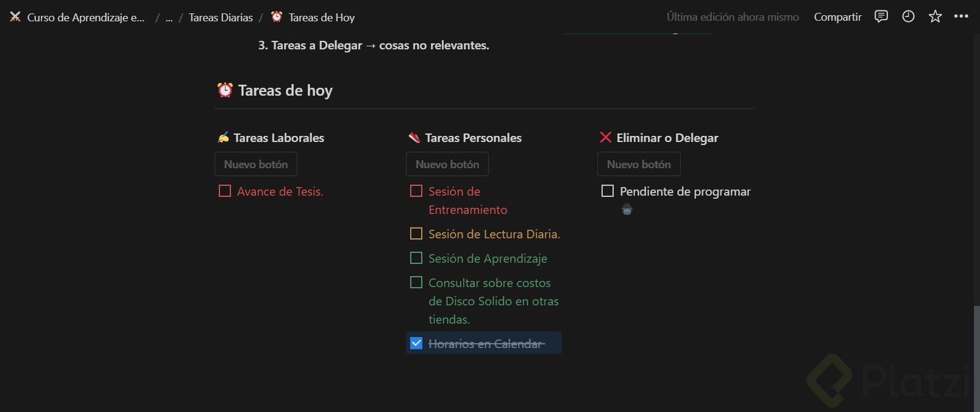The image size is (980, 412).
Task: Click the crossed swords page icon
Action: (15, 17)
